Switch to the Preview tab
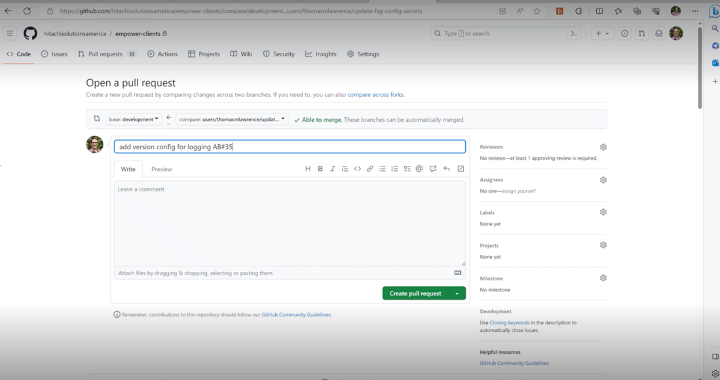This screenshot has height=380, width=720. (162, 169)
